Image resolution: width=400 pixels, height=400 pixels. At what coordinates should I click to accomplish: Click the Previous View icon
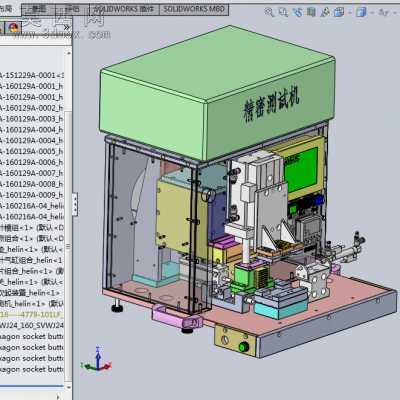(x=297, y=12)
